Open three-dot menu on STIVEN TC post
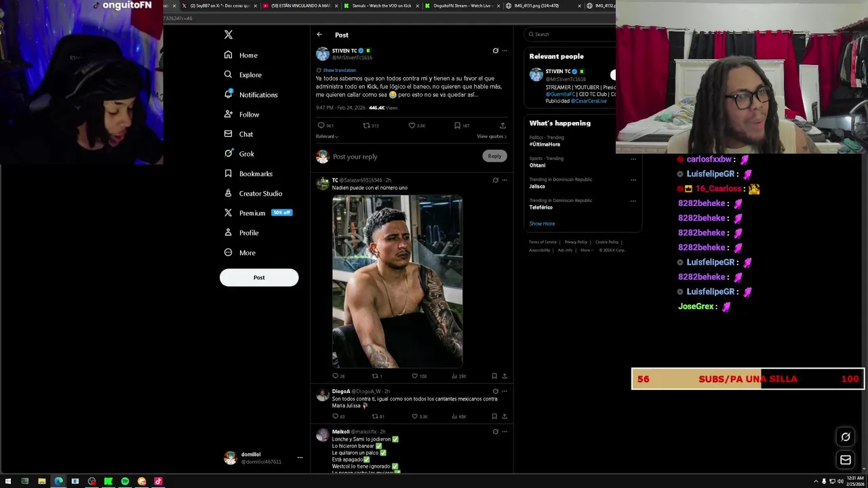Viewport: 868px width, 488px height. click(505, 51)
